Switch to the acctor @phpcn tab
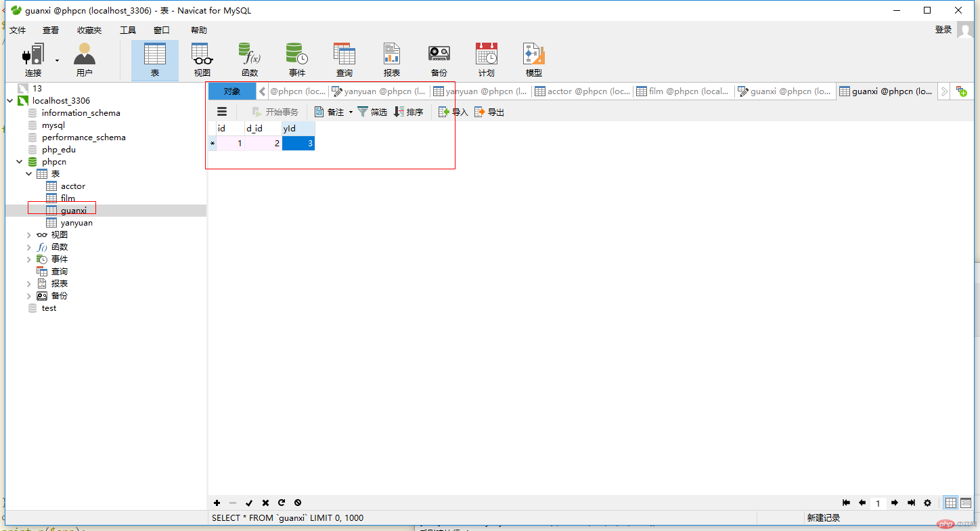The width and height of the screenshot is (980, 531). 582,91
